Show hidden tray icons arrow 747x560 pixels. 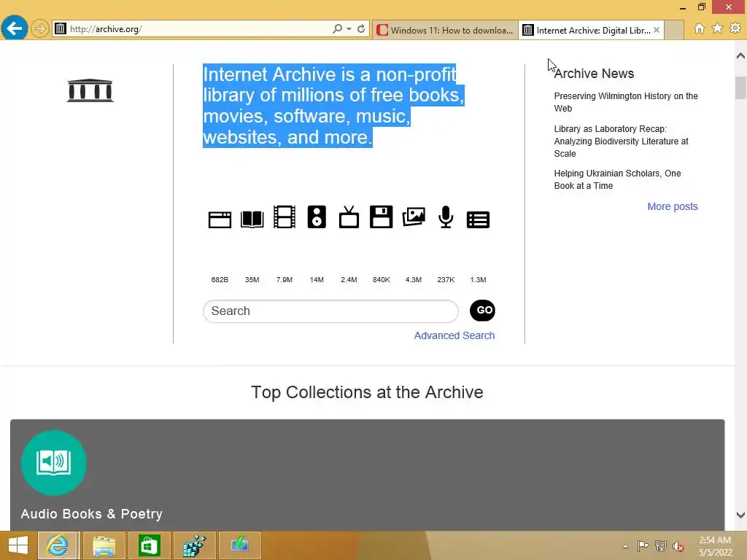pyautogui.click(x=625, y=546)
